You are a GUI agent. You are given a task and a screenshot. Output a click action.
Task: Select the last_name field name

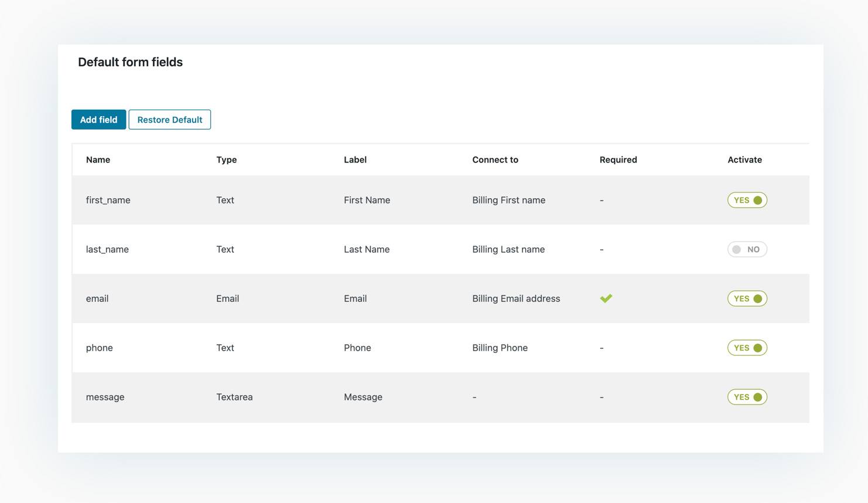tap(107, 249)
